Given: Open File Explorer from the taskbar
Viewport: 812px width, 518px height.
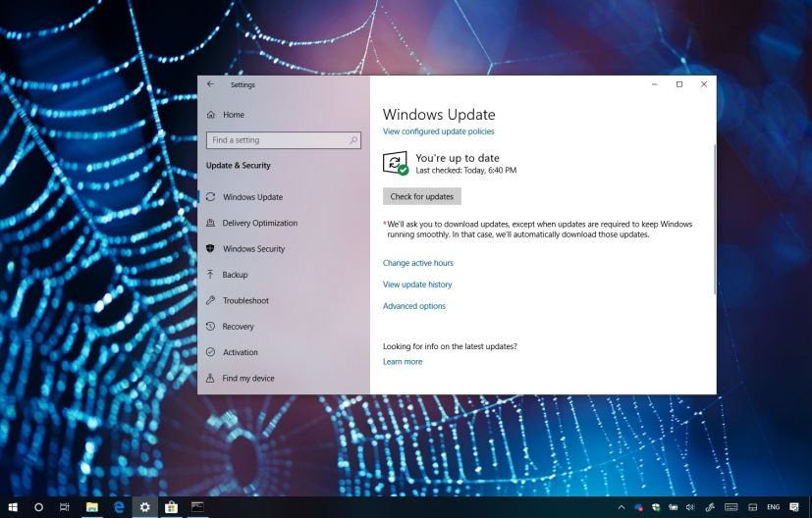Looking at the screenshot, I should click(91, 507).
